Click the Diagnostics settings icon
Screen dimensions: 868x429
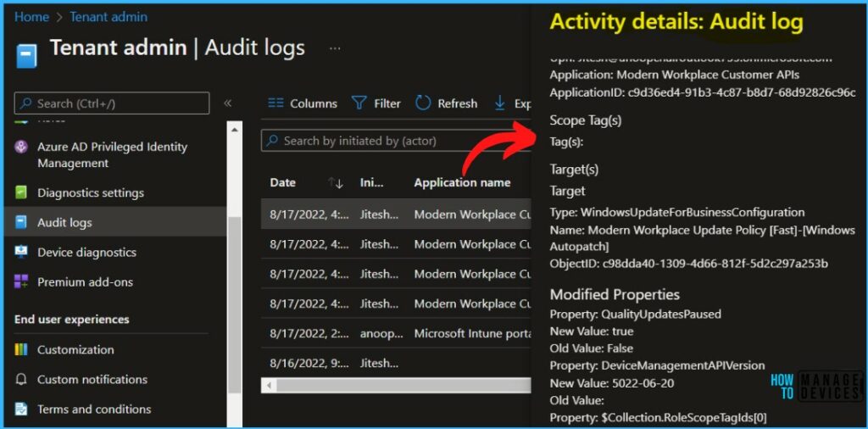[x=21, y=192]
